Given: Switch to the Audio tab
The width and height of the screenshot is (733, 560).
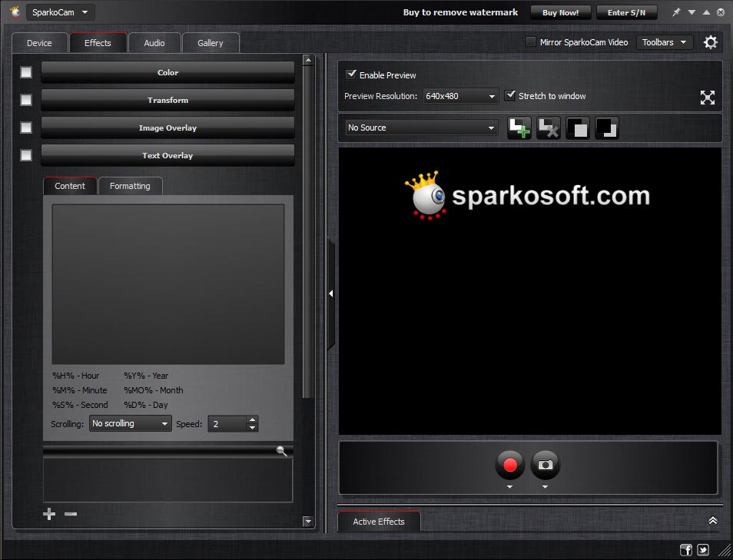Looking at the screenshot, I should pos(154,43).
